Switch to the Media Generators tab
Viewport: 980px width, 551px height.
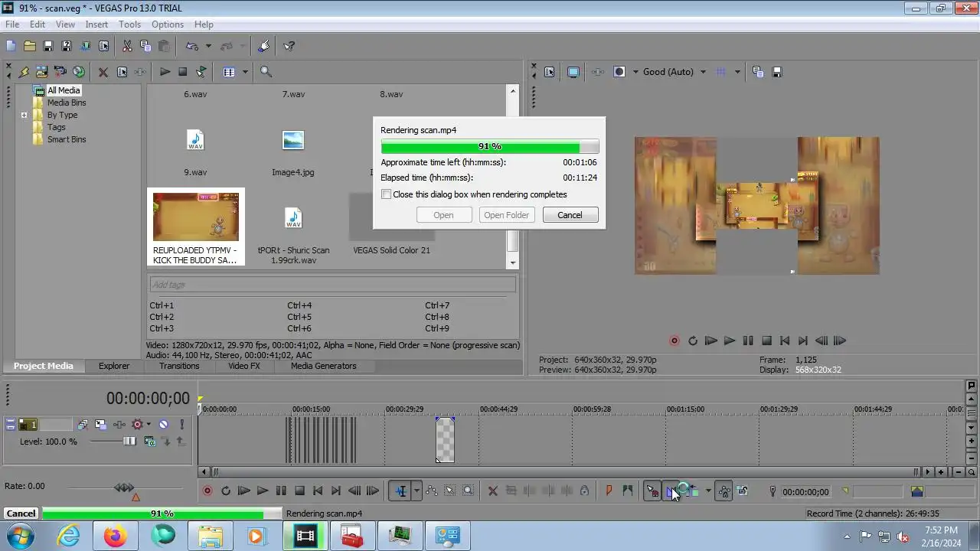(324, 366)
